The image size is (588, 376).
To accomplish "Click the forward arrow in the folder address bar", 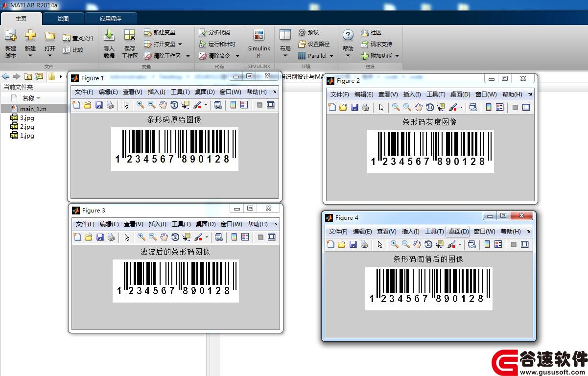I will [16, 76].
